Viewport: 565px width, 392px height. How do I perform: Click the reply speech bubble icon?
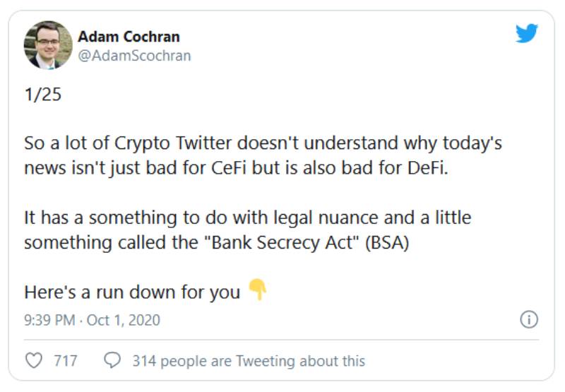click(112, 361)
